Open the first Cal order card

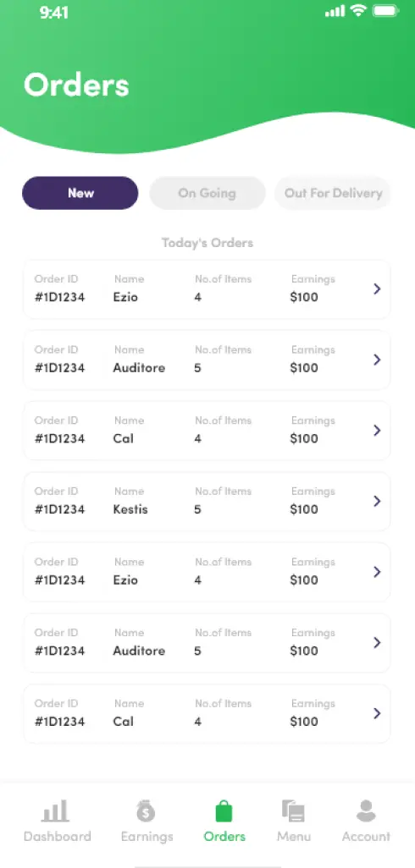(207, 431)
